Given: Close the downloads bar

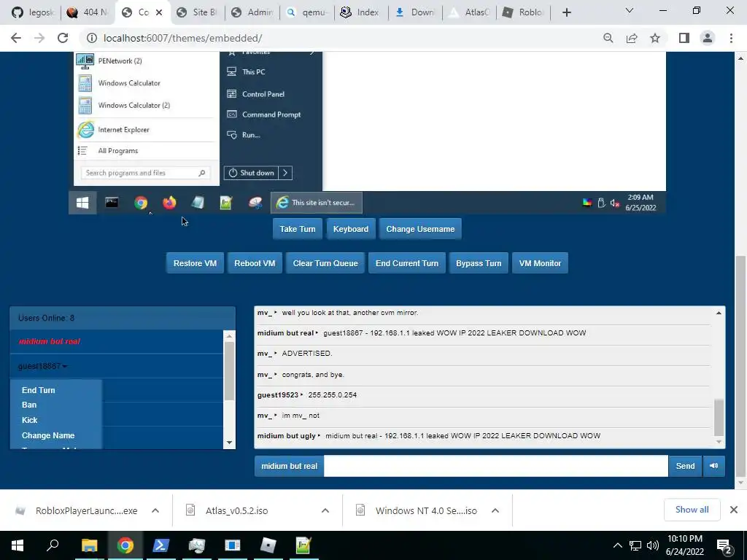Looking at the screenshot, I should [734, 510].
